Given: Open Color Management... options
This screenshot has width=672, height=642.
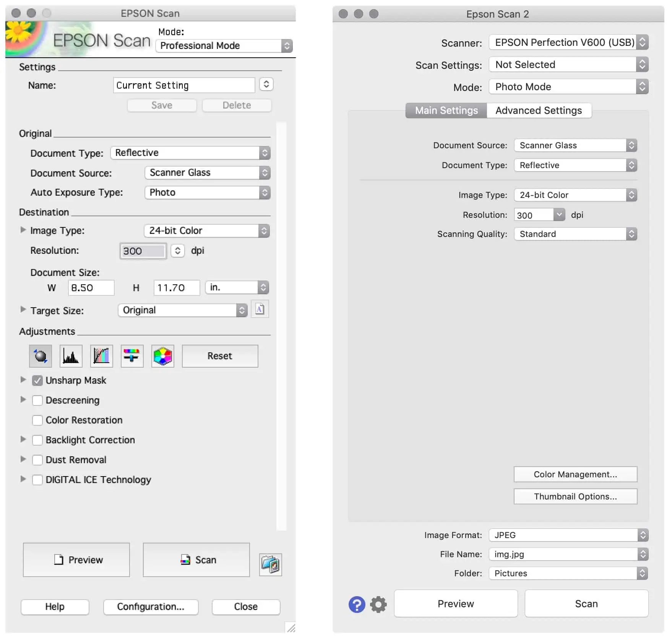Looking at the screenshot, I should [x=576, y=475].
